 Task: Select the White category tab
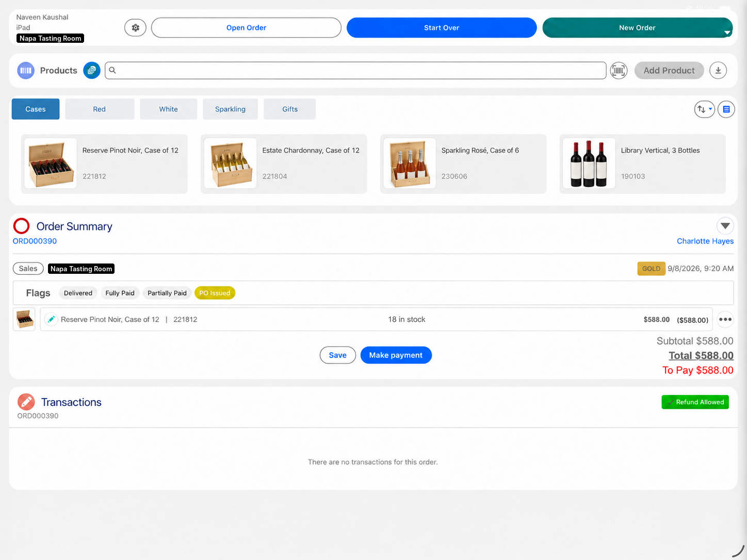tap(168, 109)
